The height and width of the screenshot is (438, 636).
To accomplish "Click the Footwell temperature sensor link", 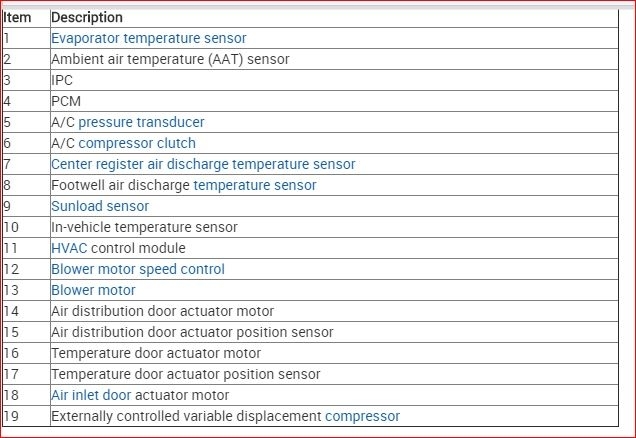I will pyautogui.click(x=254, y=185).
